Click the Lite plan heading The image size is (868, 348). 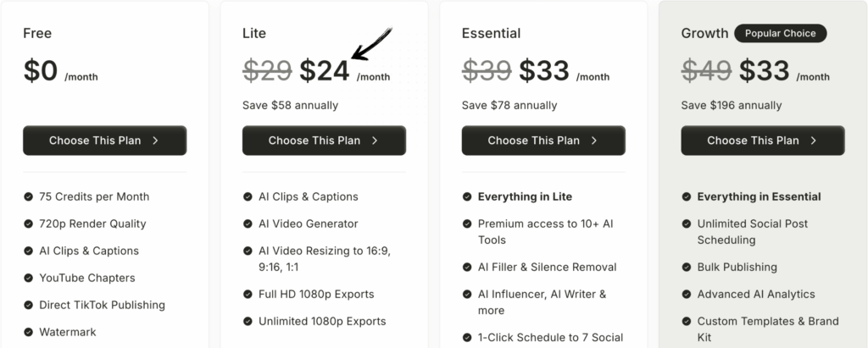click(x=254, y=34)
